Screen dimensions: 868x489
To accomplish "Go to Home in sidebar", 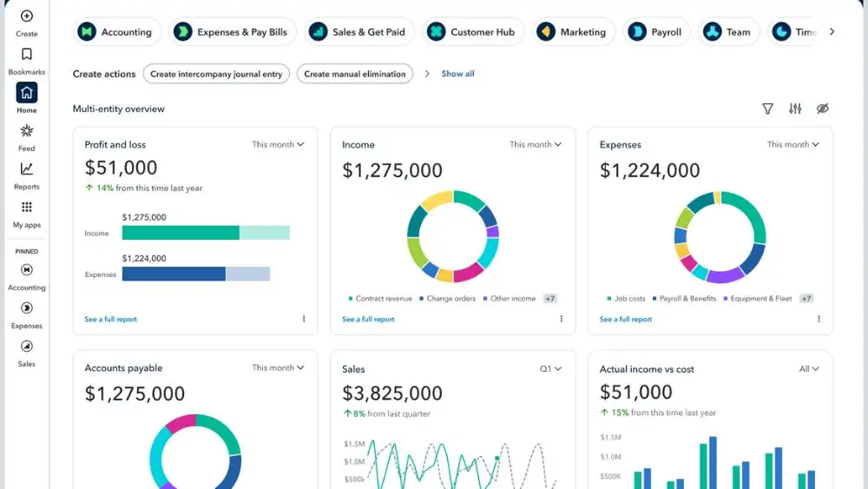I will (27, 92).
